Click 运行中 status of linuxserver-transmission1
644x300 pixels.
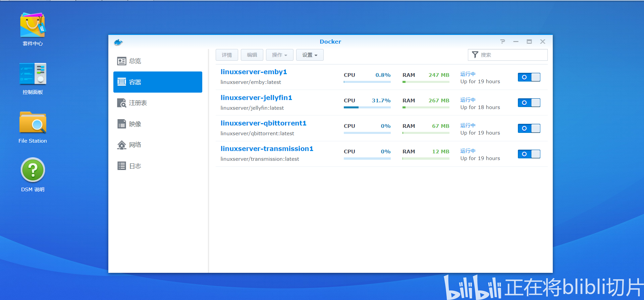[468, 151]
